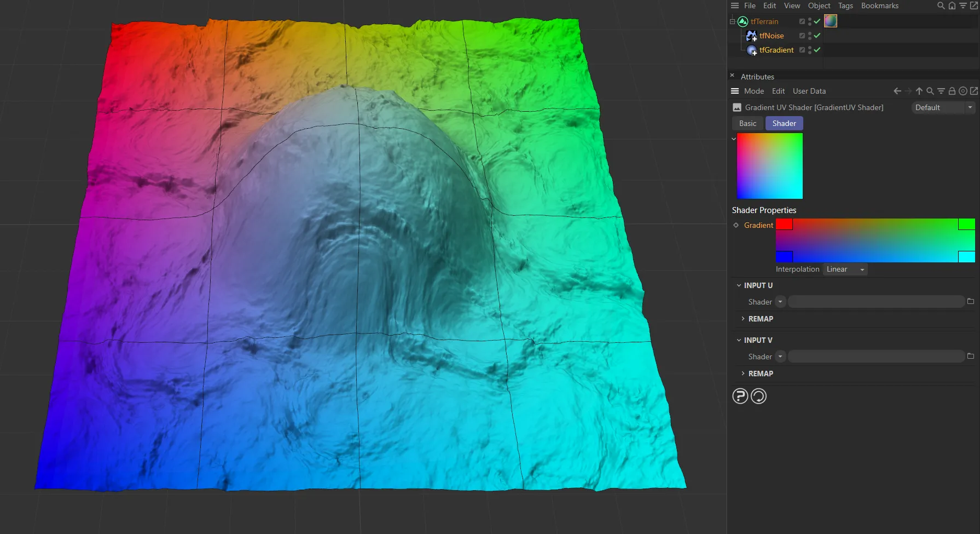Click the back arrow in Attributes
Image resolution: width=980 pixels, height=534 pixels.
tap(897, 91)
